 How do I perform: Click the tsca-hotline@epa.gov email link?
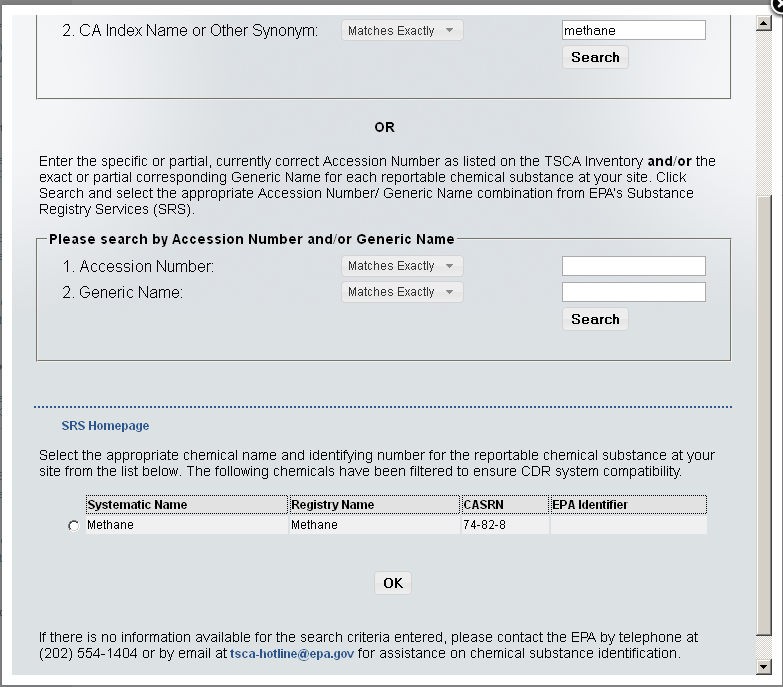[x=292, y=654]
